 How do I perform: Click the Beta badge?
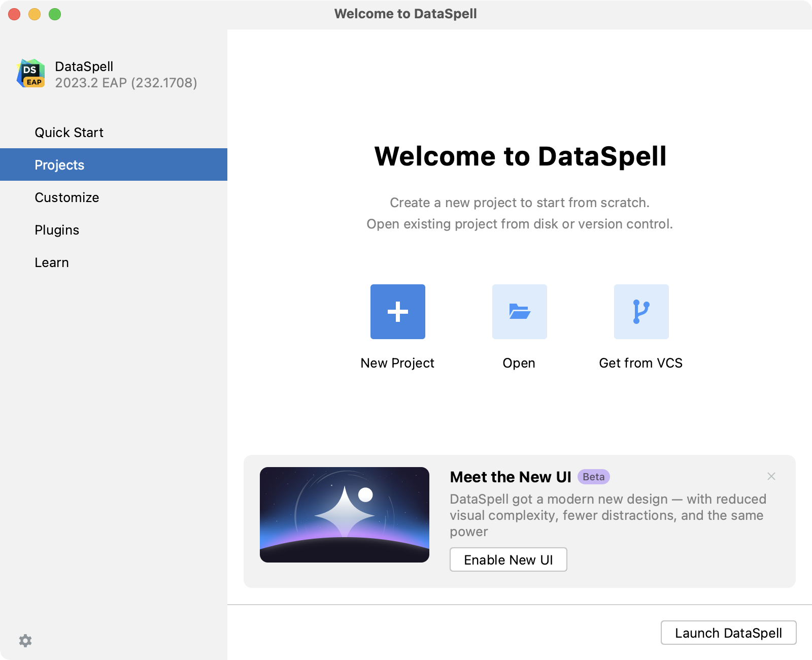tap(594, 477)
